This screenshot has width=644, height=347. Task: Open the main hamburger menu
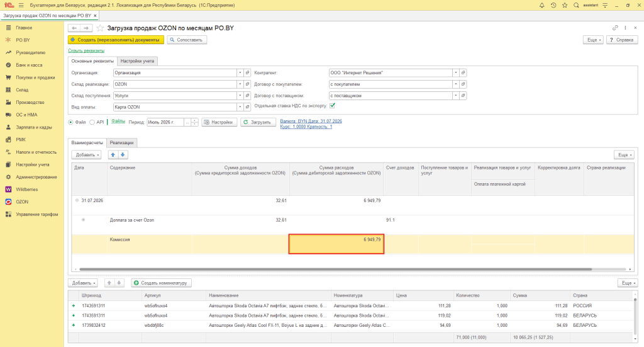point(21,5)
